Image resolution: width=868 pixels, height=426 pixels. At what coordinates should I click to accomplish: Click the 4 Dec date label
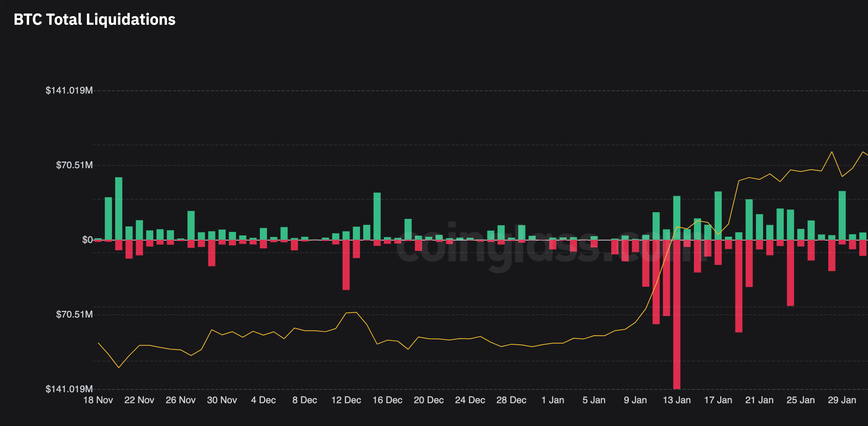tap(263, 400)
